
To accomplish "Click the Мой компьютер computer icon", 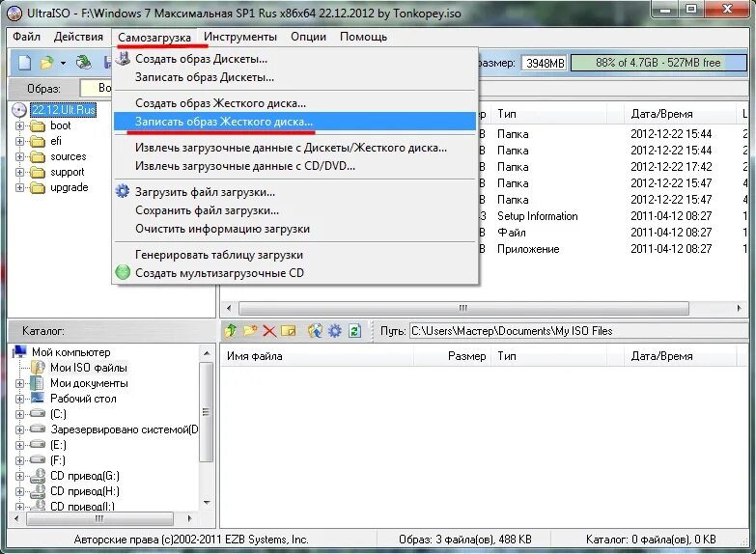I will (19, 351).
